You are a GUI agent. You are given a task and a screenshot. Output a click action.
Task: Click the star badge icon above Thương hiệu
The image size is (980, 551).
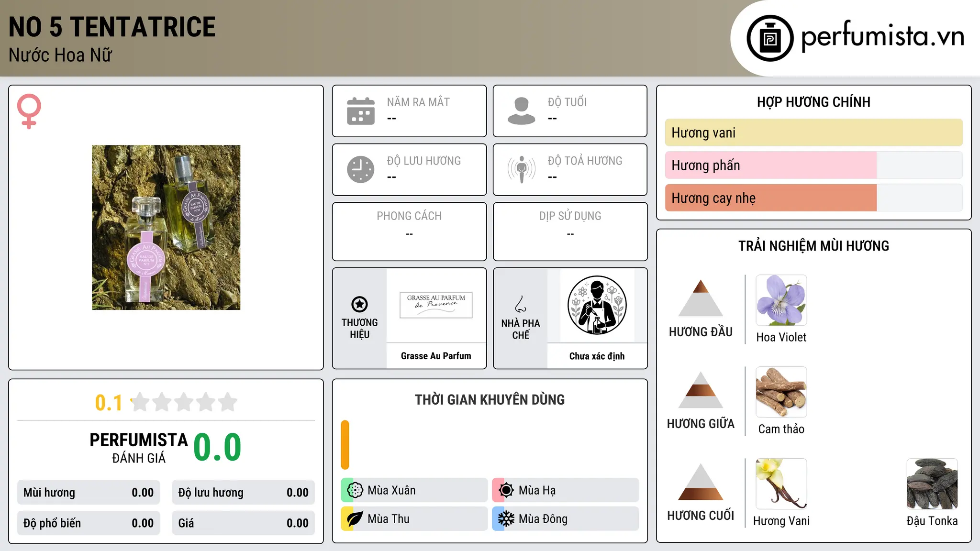pyautogui.click(x=359, y=304)
